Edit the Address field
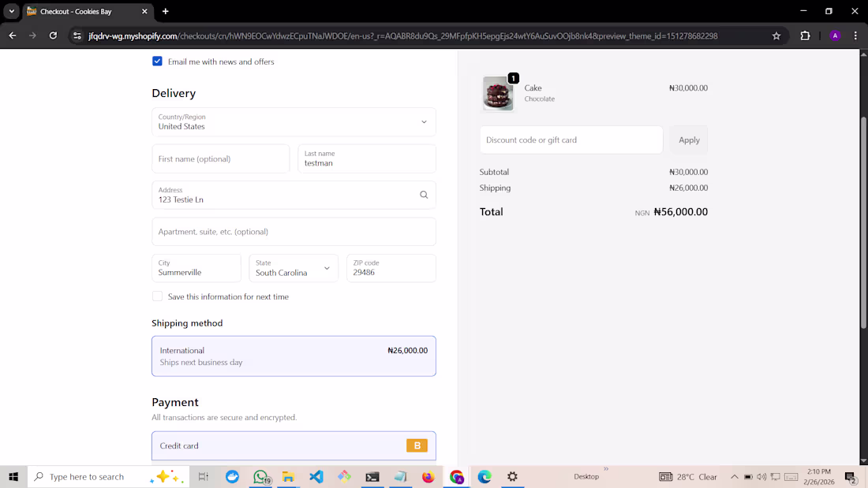Screen dimensions: 868x488 (294, 195)
